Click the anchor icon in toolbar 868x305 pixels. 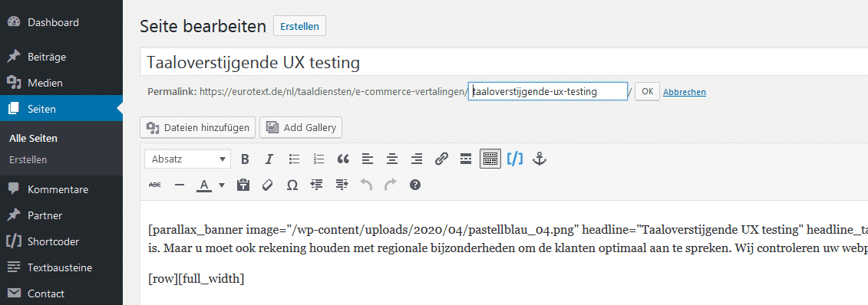click(x=540, y=159)
